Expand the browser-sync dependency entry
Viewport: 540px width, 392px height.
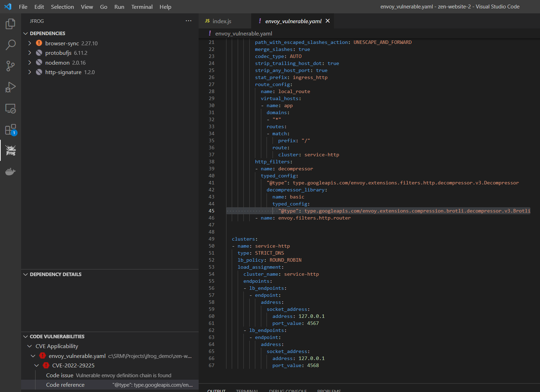[30, 43]
